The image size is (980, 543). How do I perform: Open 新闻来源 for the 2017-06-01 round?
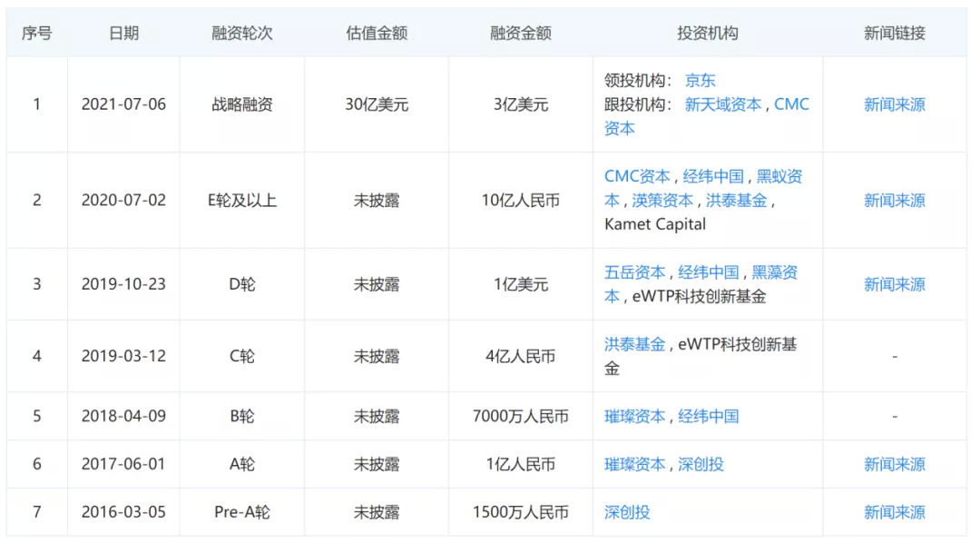tap(894, 464)
